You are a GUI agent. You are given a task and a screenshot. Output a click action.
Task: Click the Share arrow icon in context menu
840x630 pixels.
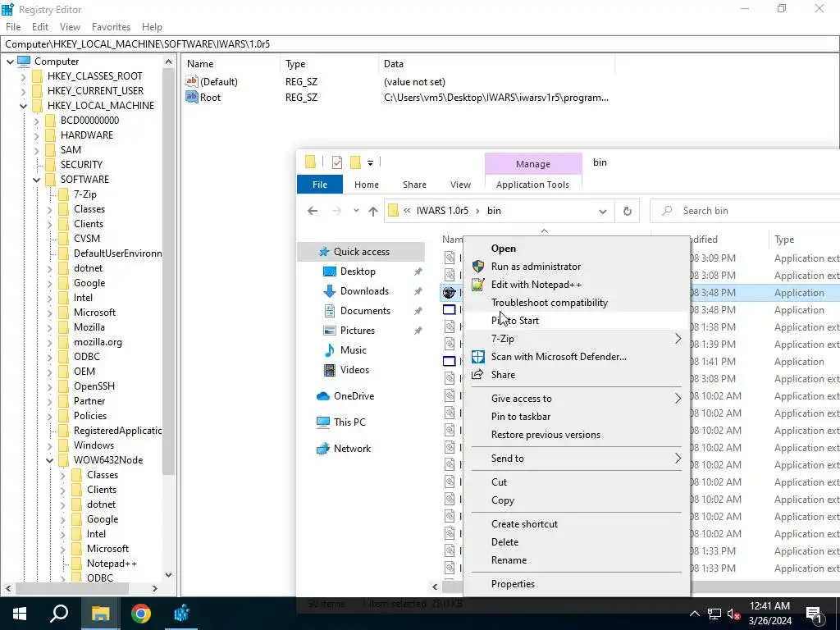[x=477, y=374]
